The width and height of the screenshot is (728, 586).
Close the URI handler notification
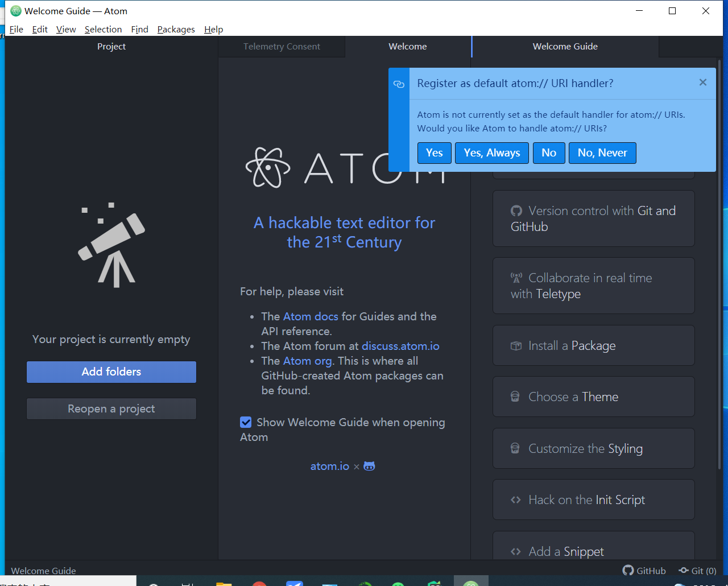click(703, 82)
